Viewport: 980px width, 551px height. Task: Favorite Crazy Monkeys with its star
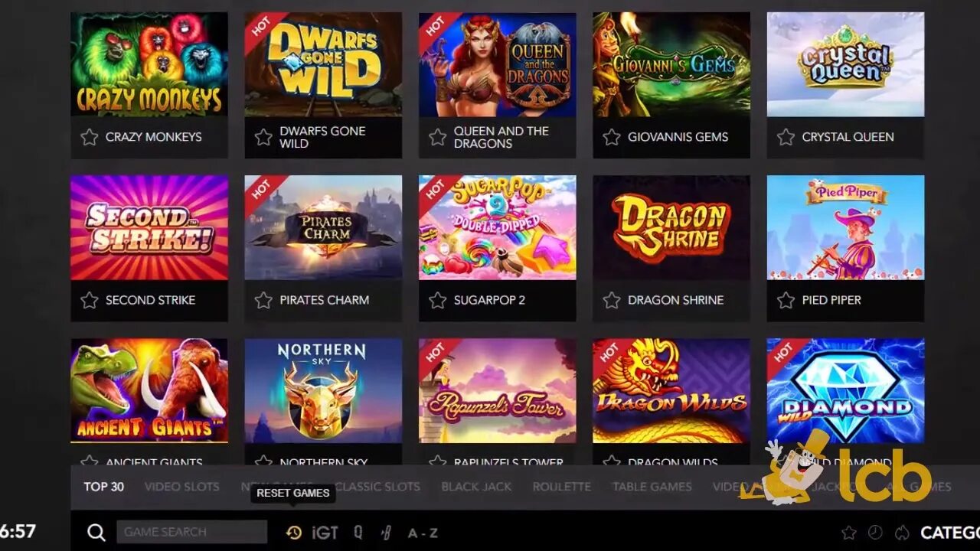90,137
